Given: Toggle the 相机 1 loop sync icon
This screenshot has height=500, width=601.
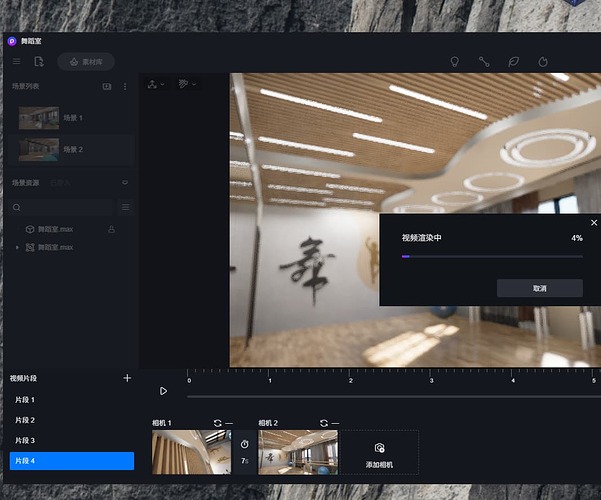Looking at the screenshot, I should pyautogui.click(x=217, y=423).
